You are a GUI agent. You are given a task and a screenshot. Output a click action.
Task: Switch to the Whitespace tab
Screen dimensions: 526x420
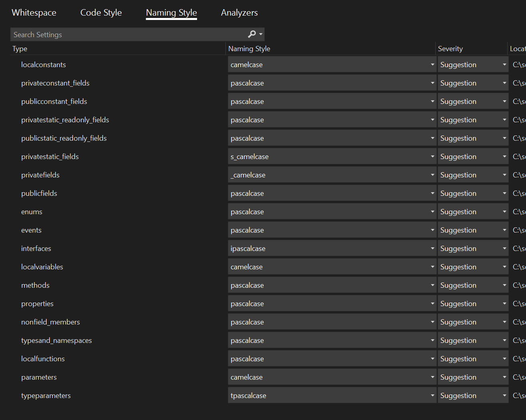point(34,13)
